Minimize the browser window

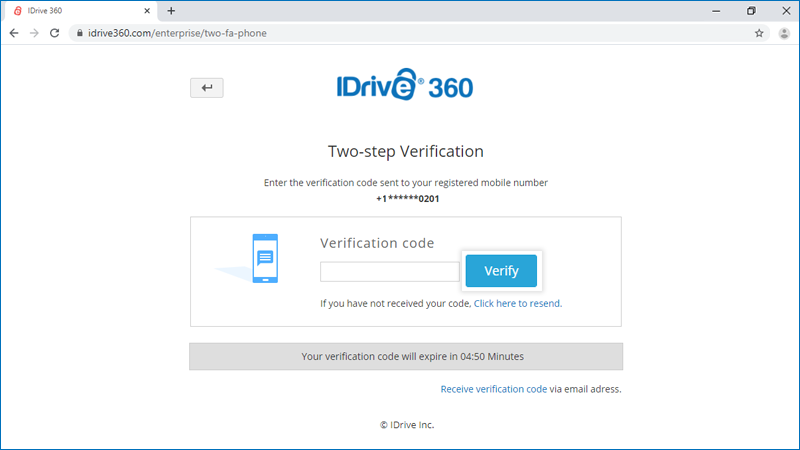(716, 11)
